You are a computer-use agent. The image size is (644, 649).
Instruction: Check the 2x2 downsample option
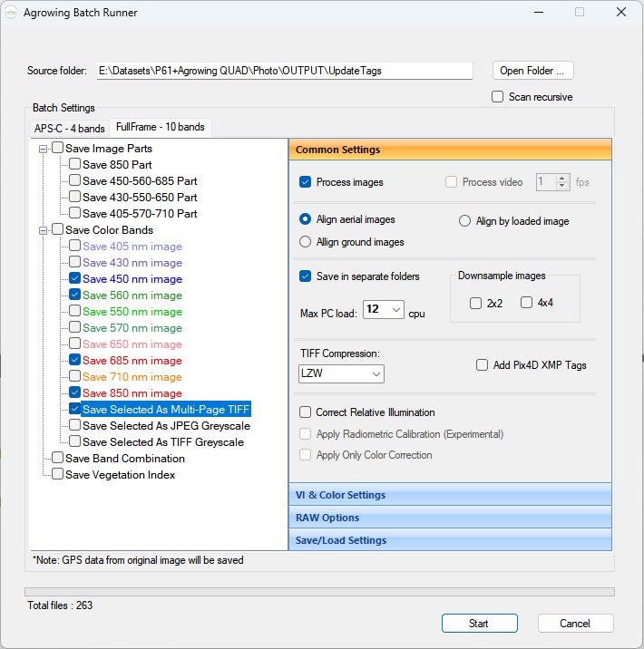point(475,303)
